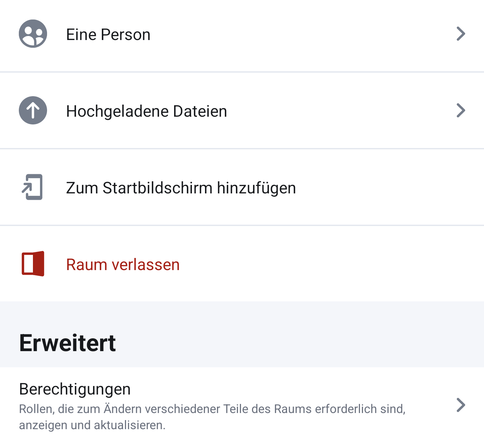
Task: Expand the Hochgeladene Dateien row chevron
Action: click(461, 110)
